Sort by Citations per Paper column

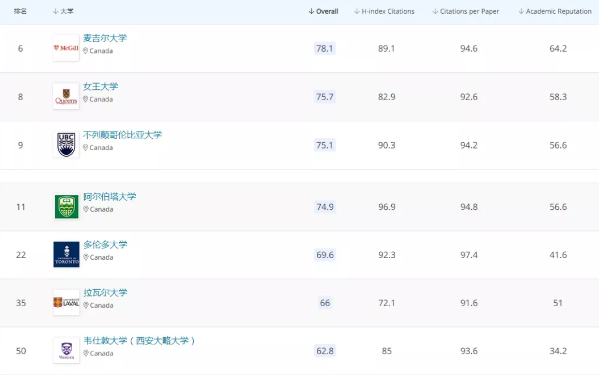coord(466,11)
